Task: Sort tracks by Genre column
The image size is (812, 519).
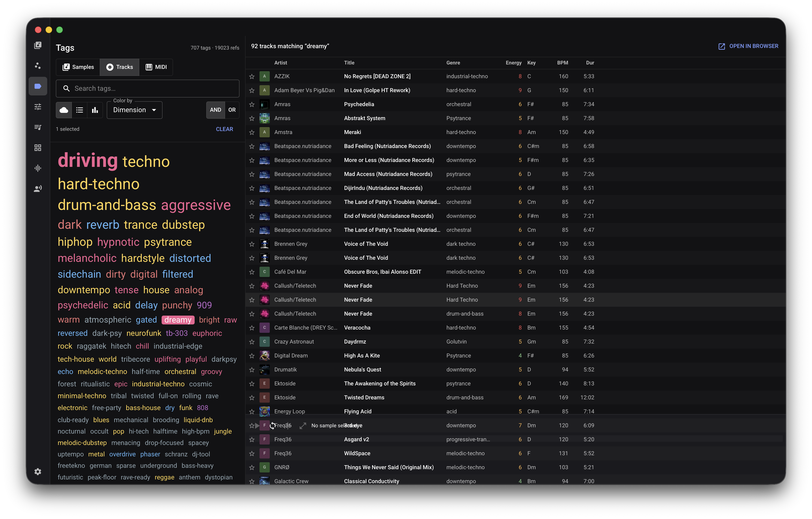Action: click(x=453, y=63)
